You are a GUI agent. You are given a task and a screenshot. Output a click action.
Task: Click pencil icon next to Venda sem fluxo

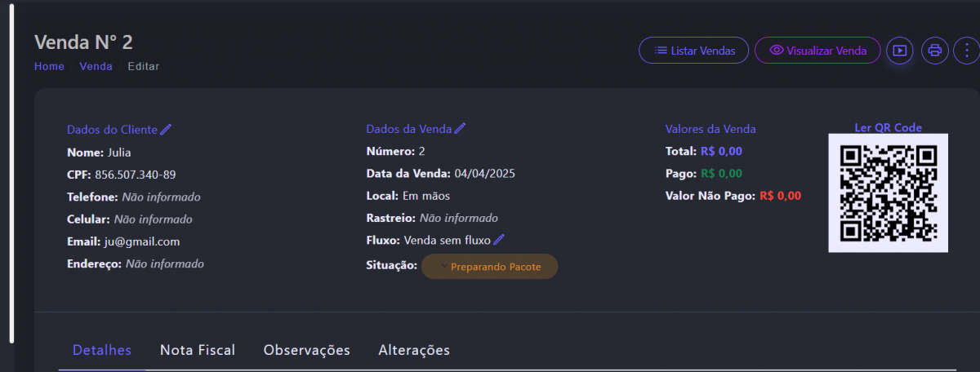point(499,240)
